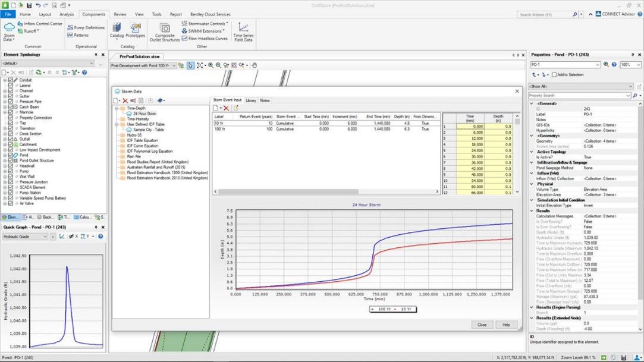This screenshot has width=644, height=362.
Task: Activate the Zoom In magnifier on the drawing toolbar
Action: coord(210,65)
